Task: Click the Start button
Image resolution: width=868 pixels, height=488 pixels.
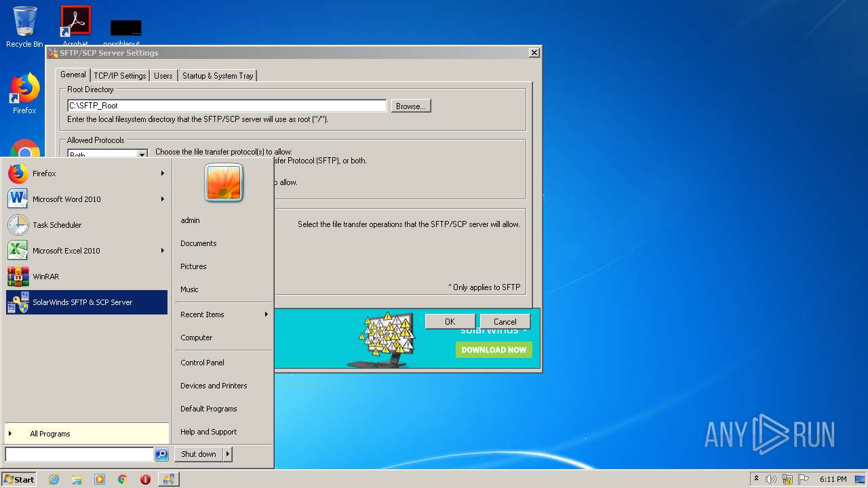Action: coord(19,479)
